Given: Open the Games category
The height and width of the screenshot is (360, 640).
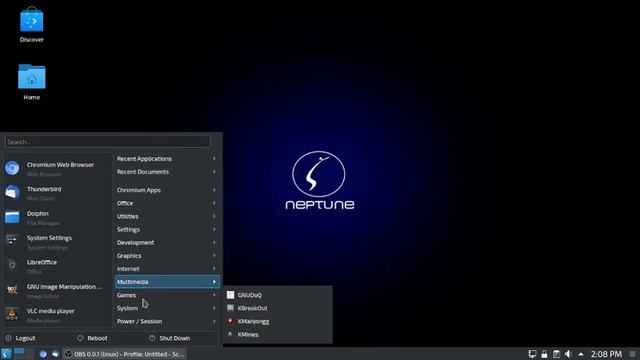Looking at the screenshot, I should [x=167, y=295].
